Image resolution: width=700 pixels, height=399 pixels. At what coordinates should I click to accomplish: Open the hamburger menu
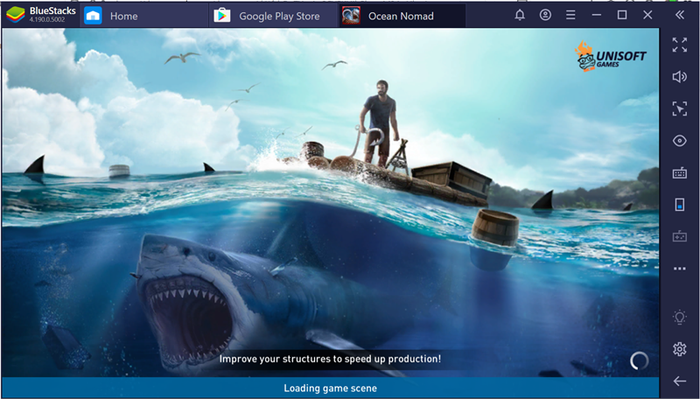(x=571, y=15)
